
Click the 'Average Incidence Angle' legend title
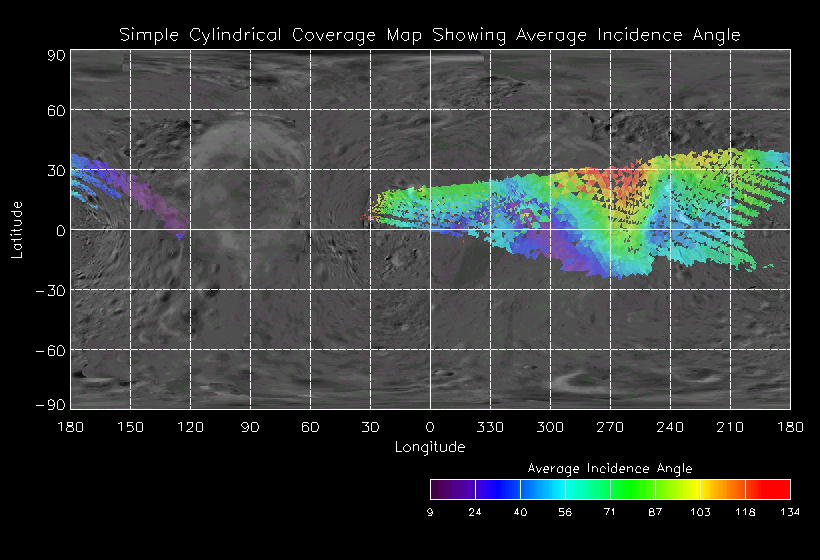pyautogui.click(x=610, y=468)
